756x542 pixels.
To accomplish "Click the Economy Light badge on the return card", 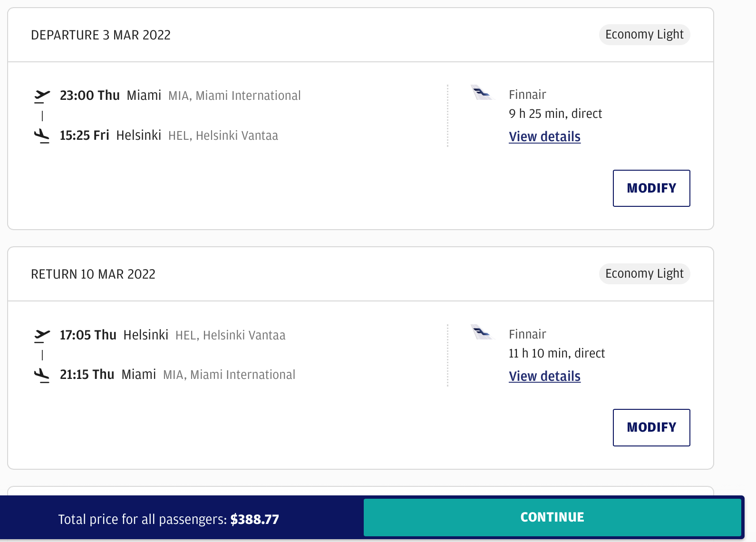I will coord(644,274).
